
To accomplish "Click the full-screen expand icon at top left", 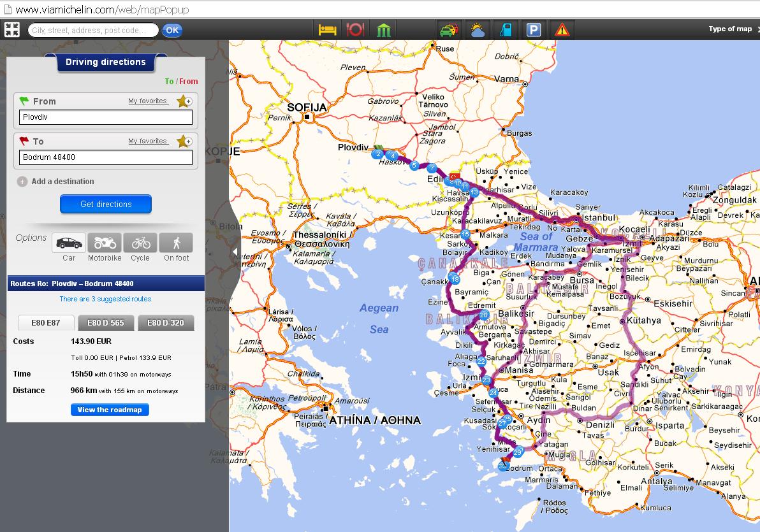I will 11,29.
